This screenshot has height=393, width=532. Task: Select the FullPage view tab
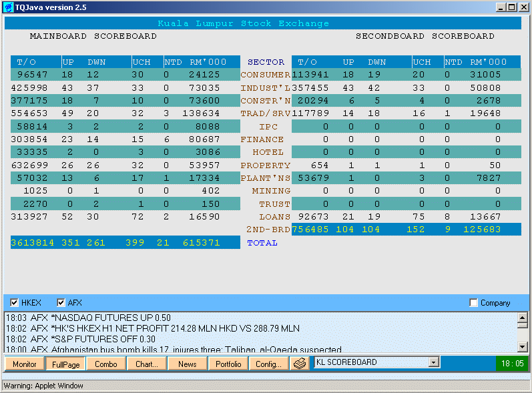click(x=65, y=364)
